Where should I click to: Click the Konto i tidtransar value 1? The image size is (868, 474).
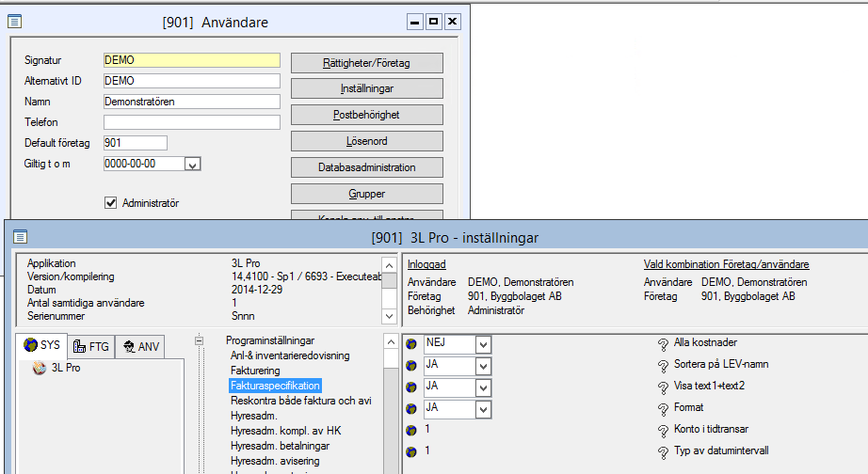click(427, 429)
